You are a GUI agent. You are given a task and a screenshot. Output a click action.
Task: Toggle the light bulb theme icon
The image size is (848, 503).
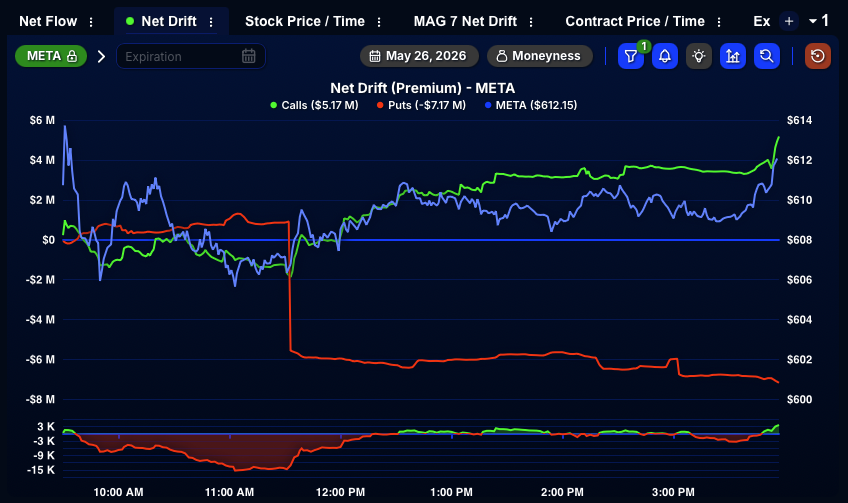[x=699, y=56]
